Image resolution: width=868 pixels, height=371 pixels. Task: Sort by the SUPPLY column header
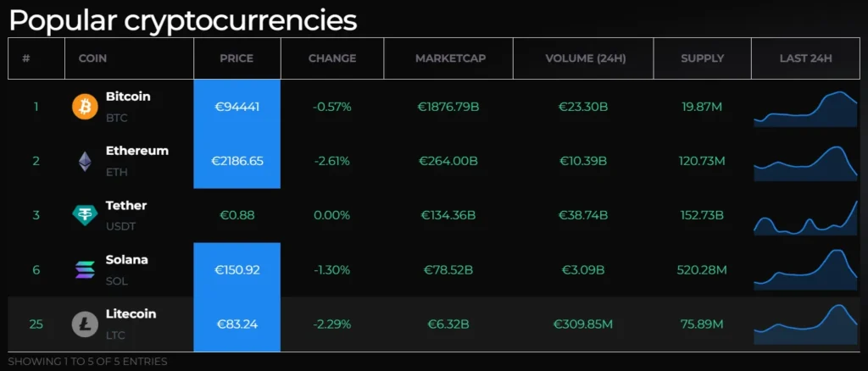point(702,58)
